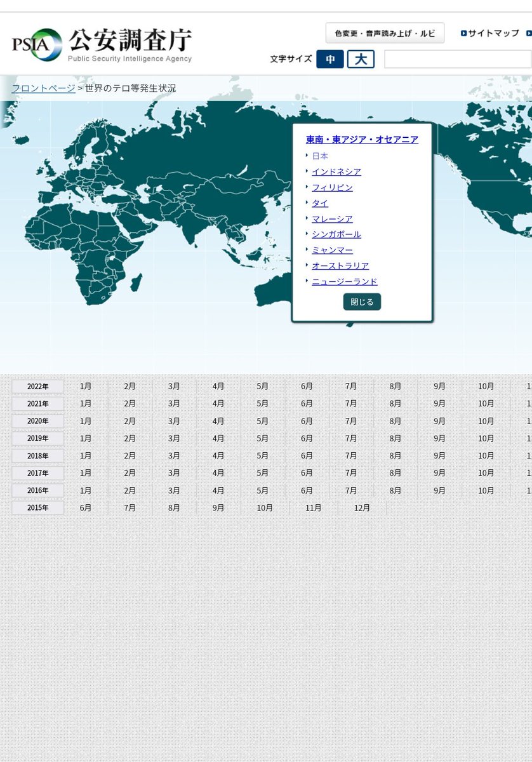
Task: Select 日本 in the region list
Action: pyautogui.click(x=320, y=156)
